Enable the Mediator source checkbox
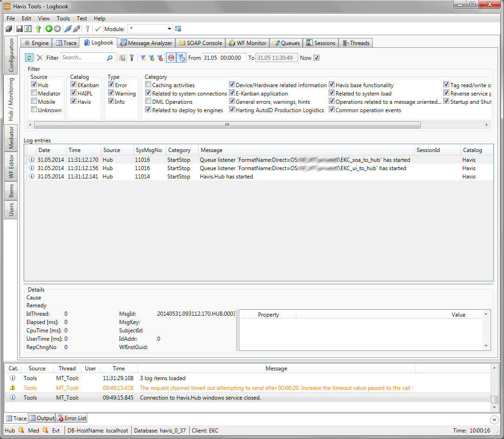The height and width of the screenshot is (439, 504). click(x=34, y=93)
